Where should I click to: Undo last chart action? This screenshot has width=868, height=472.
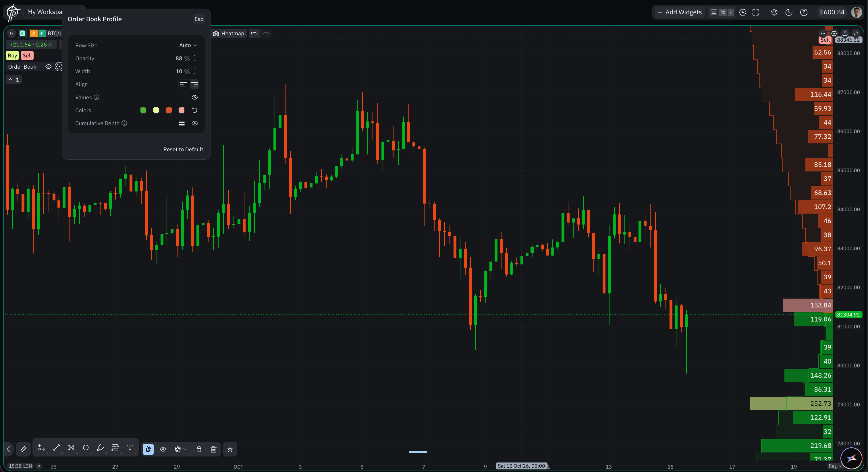(254, 33)
